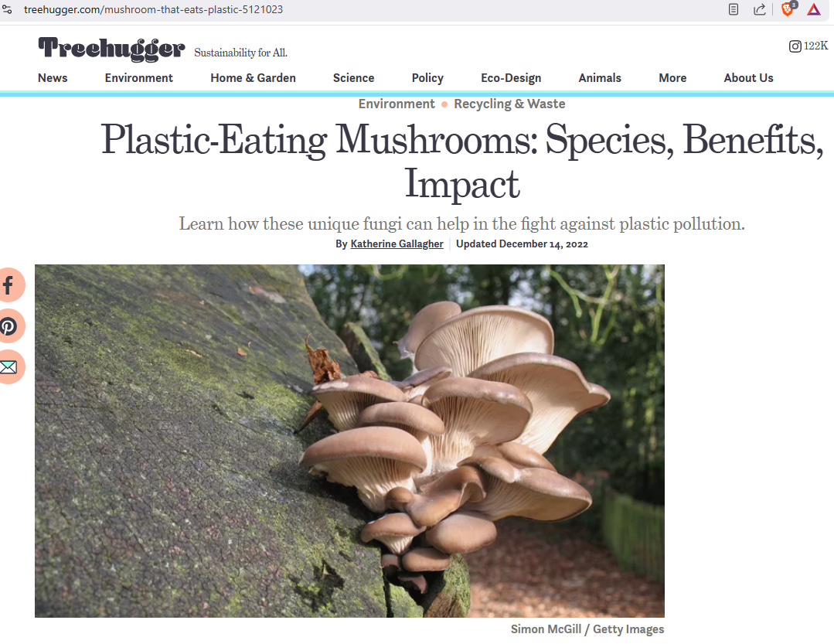Expand the More navigation menu
Image resolution: width=834 pixels, height=644 pixels.
[672, 77]
